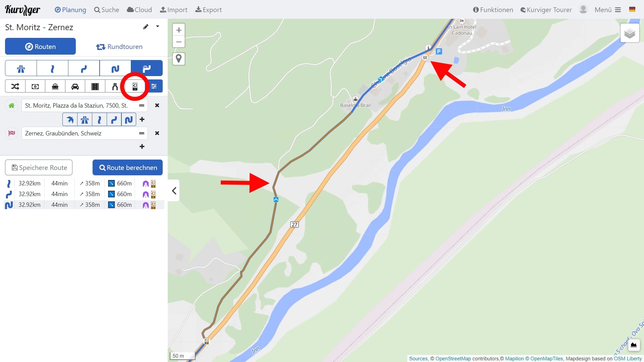Screen dimensions: 644x362
Task: Click the Route berechnen button
Action: coord(127,168)
